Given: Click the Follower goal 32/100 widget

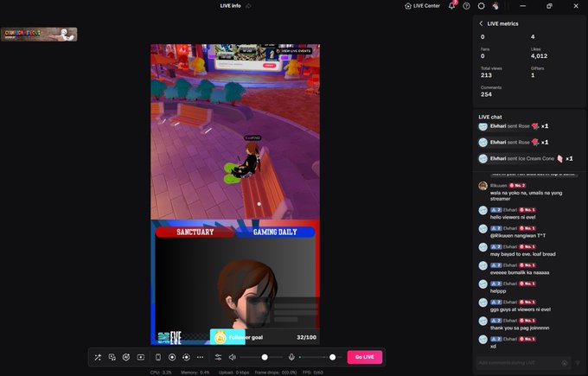Looking at the screenshot, I should pos(265,337).
